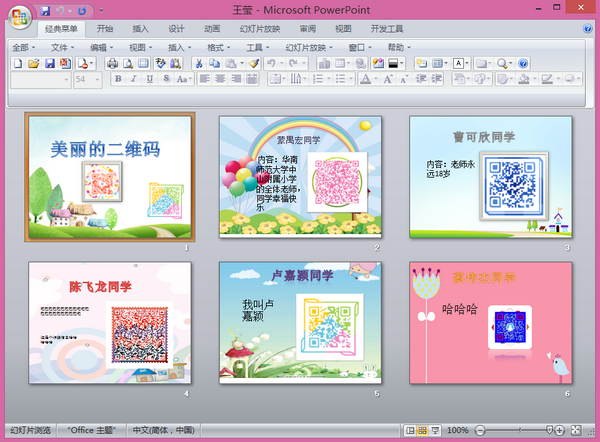Click the "Office 主题" status bar entry
Screen dimensions: 600x442
(x=91, y=431)
